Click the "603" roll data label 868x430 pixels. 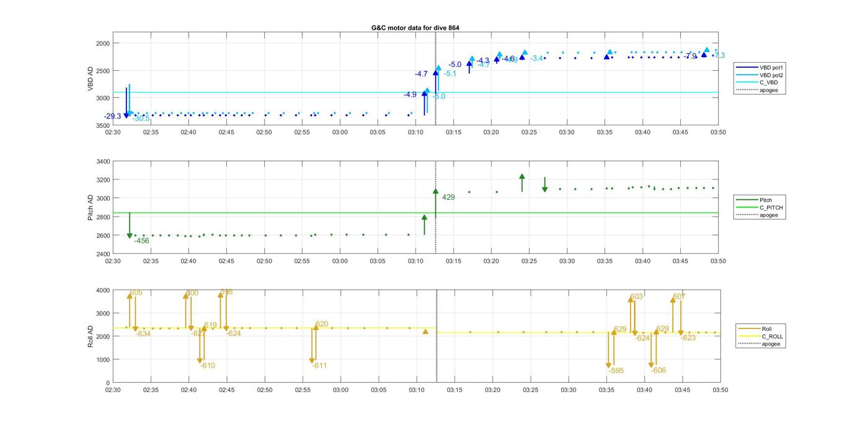pyautogui.click(x=637, y=297)
